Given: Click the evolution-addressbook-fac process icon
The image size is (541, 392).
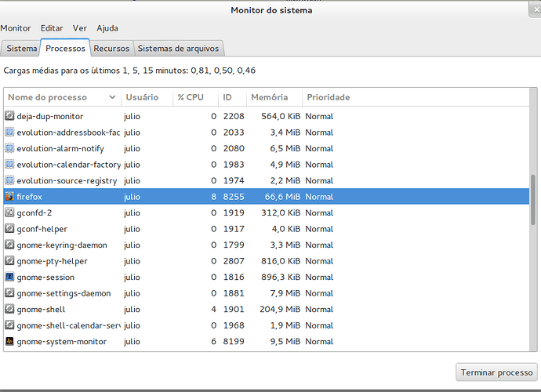Looking at the screenshot, I should [9, 132].
